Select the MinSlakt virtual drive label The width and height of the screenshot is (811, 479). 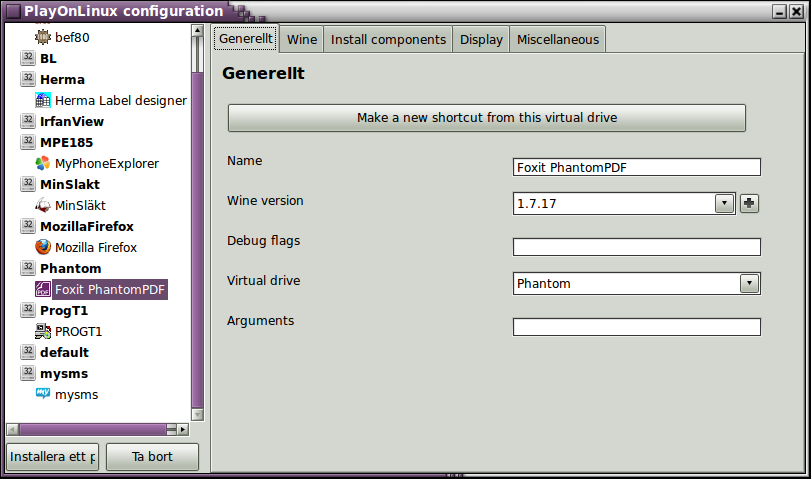click(x=70, y=184)
